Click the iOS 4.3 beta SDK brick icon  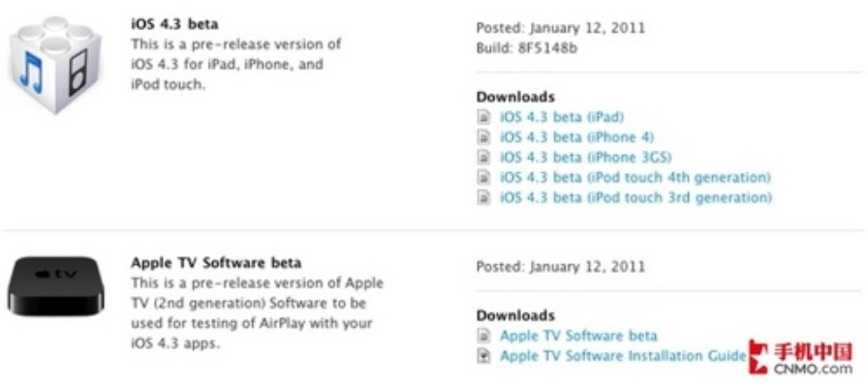click(x=54, y=62)
